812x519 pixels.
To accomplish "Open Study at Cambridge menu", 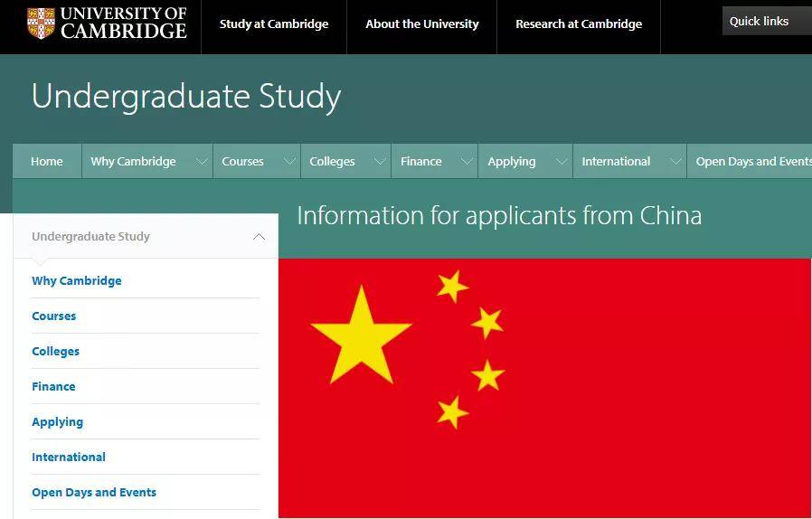I will 274,24.
